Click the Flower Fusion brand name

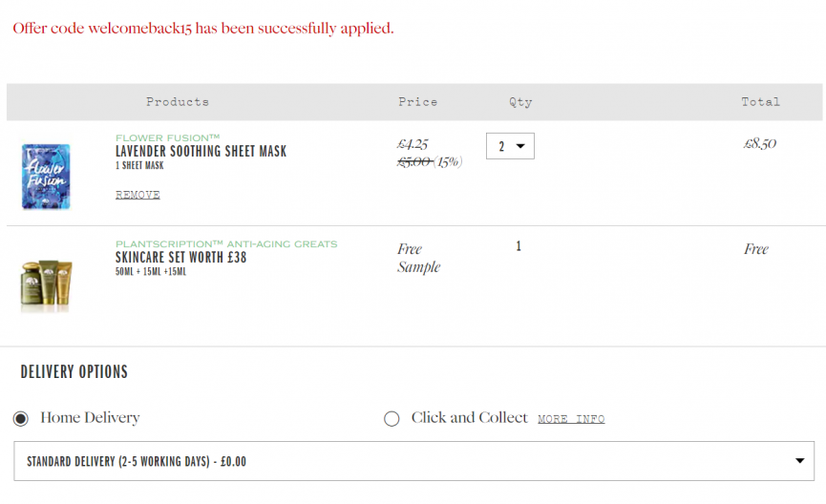167,137
